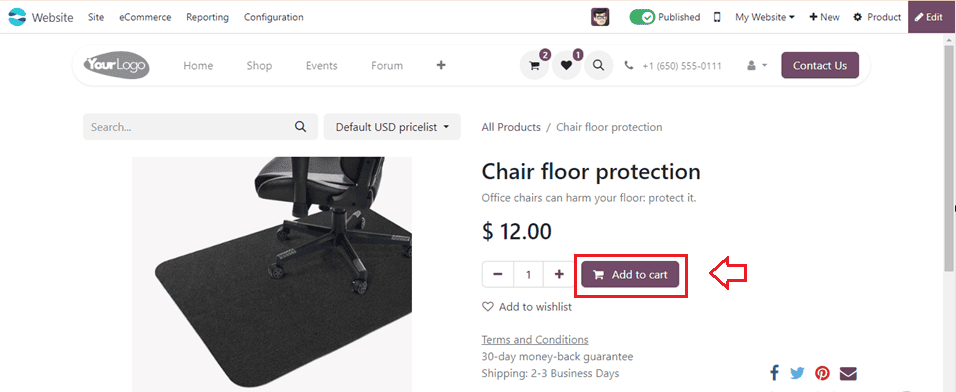This screenshot has height=392, width=956.
Task: Decrease quantity with minus button
Action: point(498,274)
